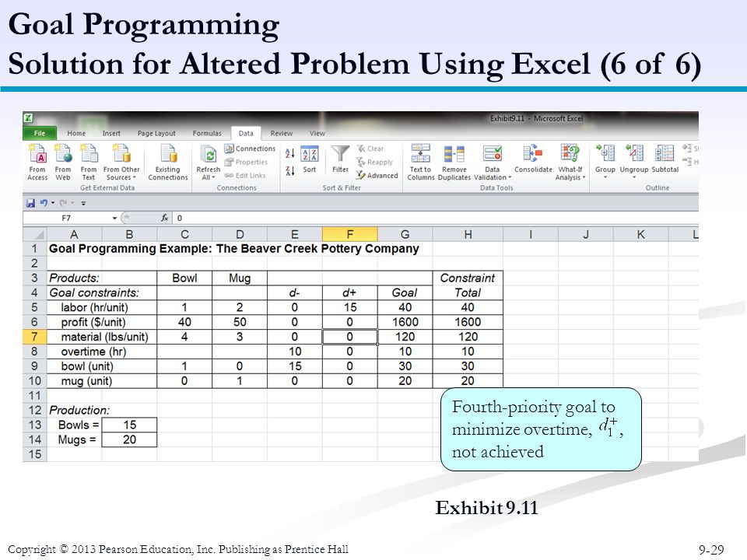Toggle the Filter funnel icon
Image resolution: width=747 pixels, height=560 pixels.
point(340,159)
